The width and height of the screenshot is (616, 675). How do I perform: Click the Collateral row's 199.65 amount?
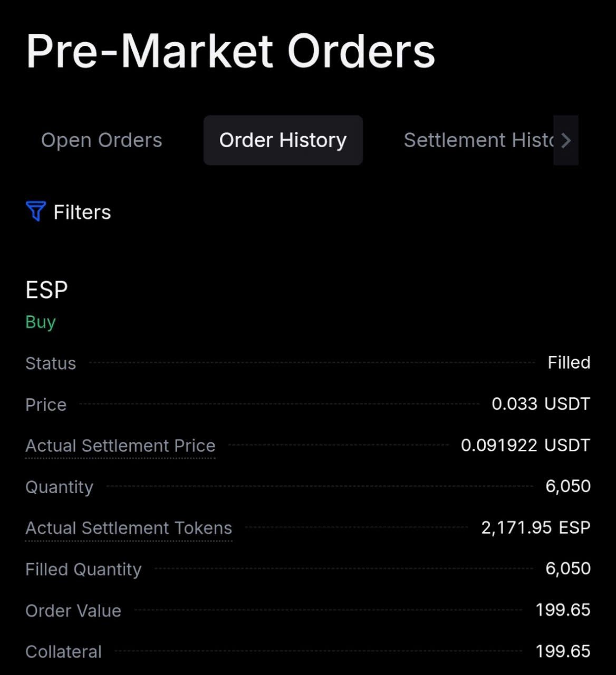click(x=563, y=651)
